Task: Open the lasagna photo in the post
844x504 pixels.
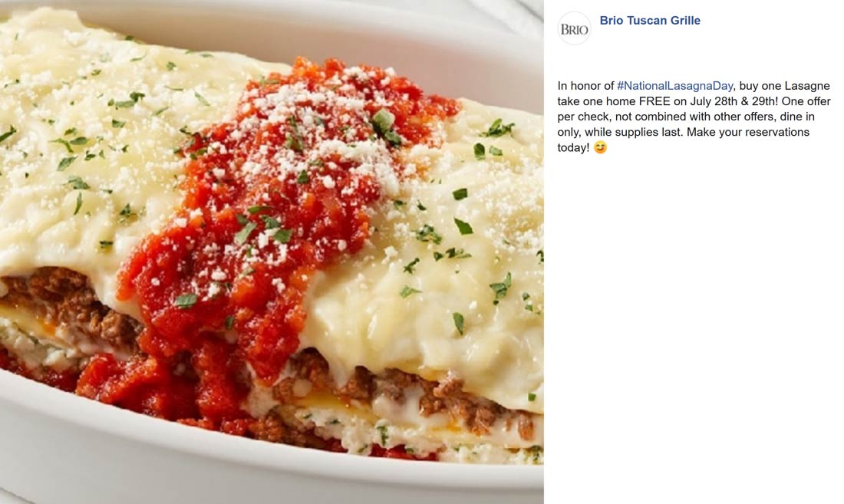Action: [272, 252]
